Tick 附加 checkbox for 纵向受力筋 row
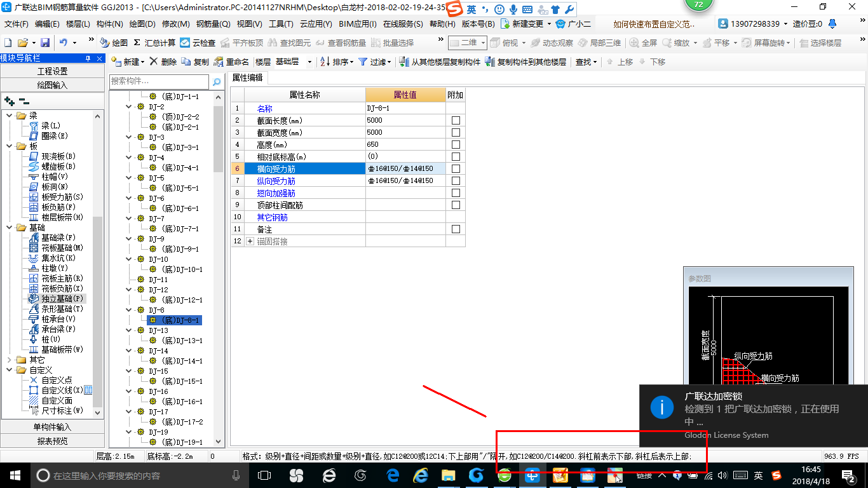Image resolution: width=868 pixels, height=488 pixels. 456,181
